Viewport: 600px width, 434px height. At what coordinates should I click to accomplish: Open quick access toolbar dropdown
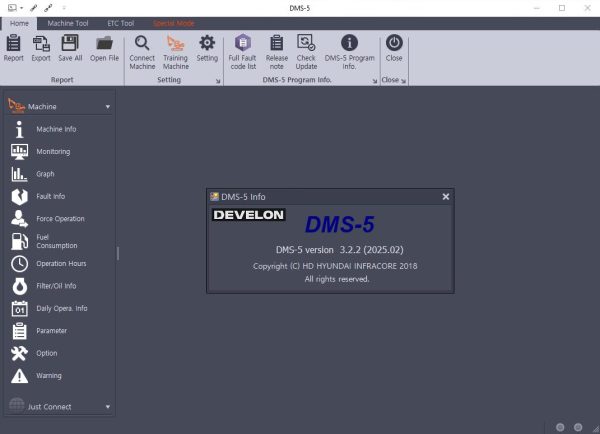pyautogui.click(x=64, y=8)
